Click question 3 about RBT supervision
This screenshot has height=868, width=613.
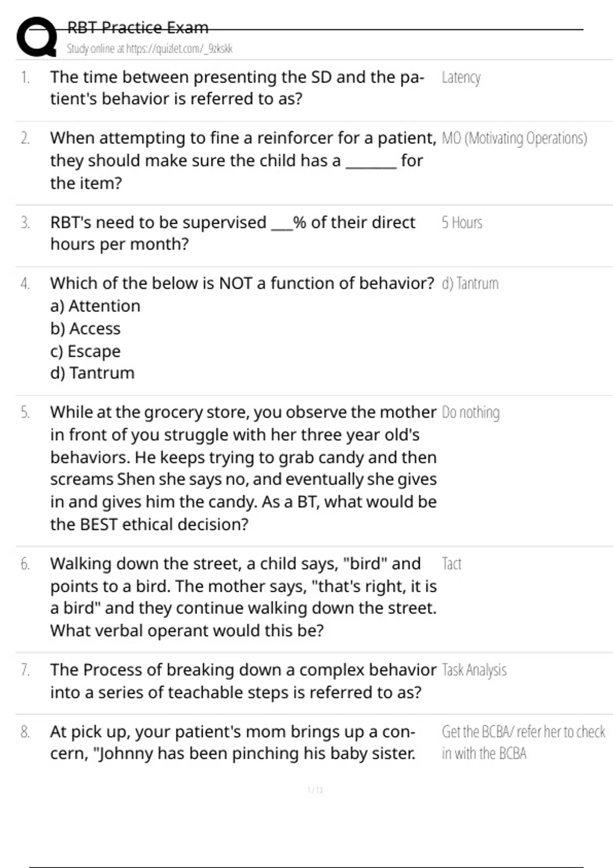pyautogui.click(x=232, y=233)
